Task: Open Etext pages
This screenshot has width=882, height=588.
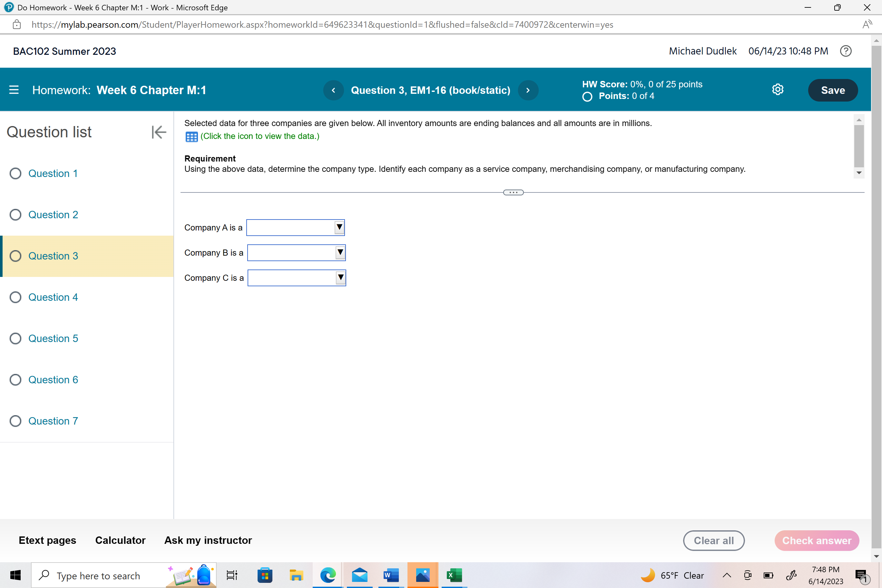Action: click(x=47, y=540)
